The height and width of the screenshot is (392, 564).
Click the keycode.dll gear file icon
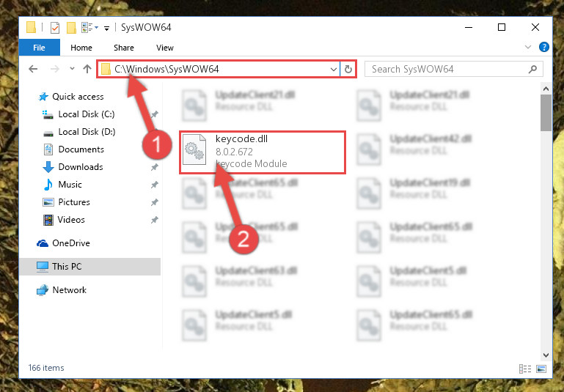[x=194, y=149]
